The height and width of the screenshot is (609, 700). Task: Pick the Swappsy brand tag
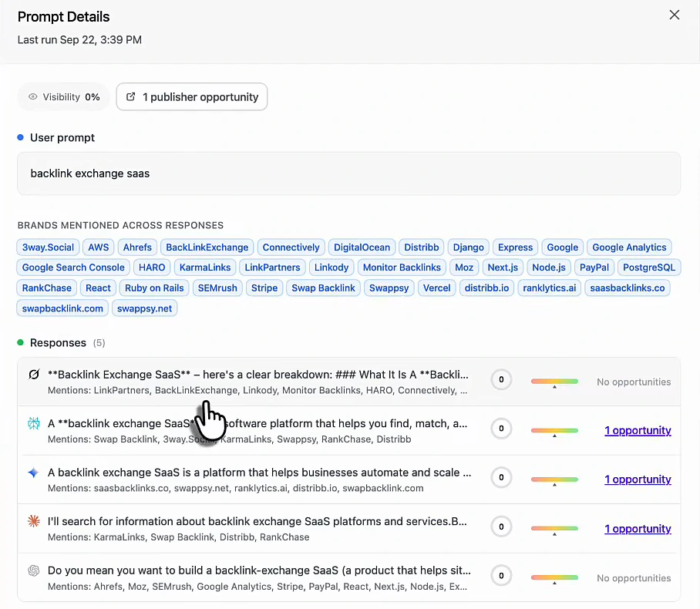pyautogui.click(x=389, y=288)
